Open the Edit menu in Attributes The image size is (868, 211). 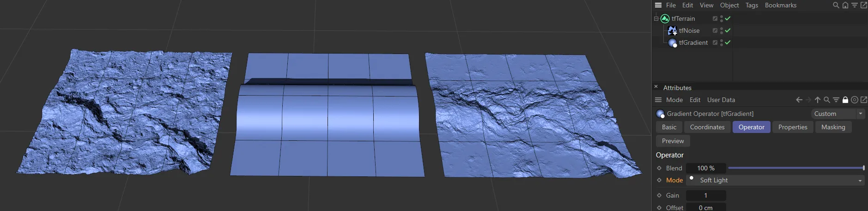[695, 100]
